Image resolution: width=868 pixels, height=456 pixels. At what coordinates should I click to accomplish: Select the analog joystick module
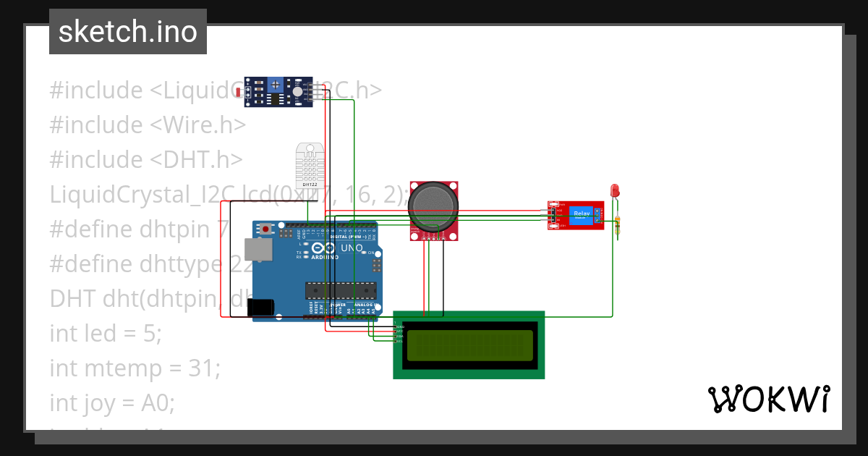tap(433, 205)
